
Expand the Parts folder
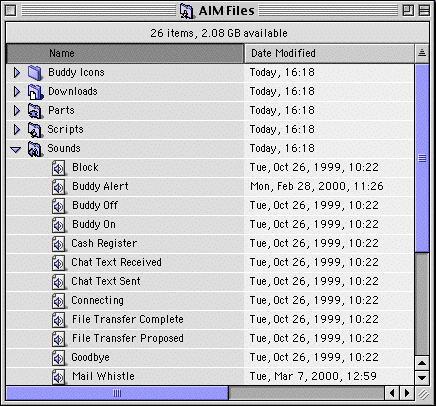point(16,111)
